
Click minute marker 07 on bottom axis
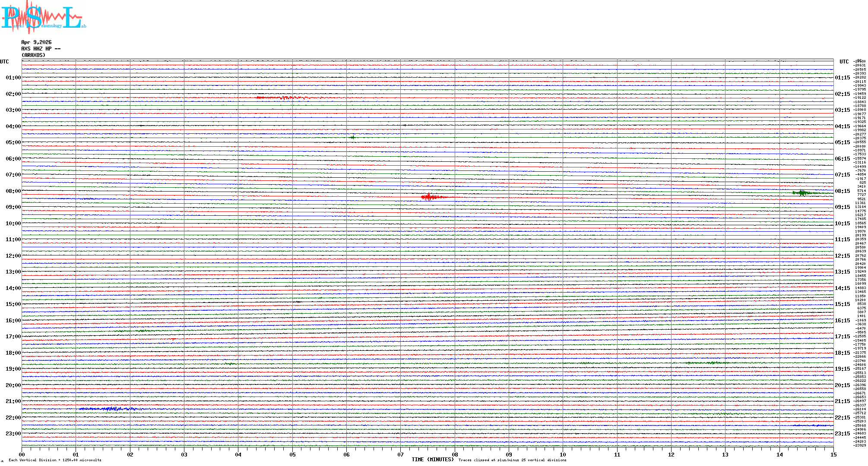coord(401,454)
